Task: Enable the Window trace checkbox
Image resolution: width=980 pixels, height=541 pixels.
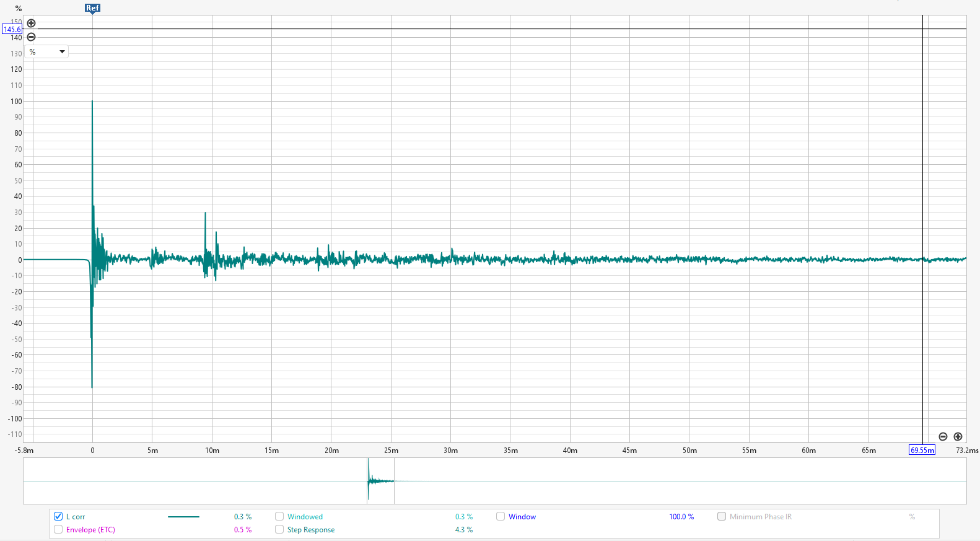Action: coord(501,516)
